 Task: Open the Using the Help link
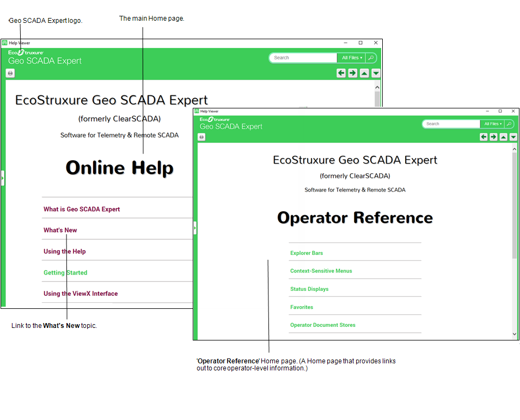click(x=65, y=252)
